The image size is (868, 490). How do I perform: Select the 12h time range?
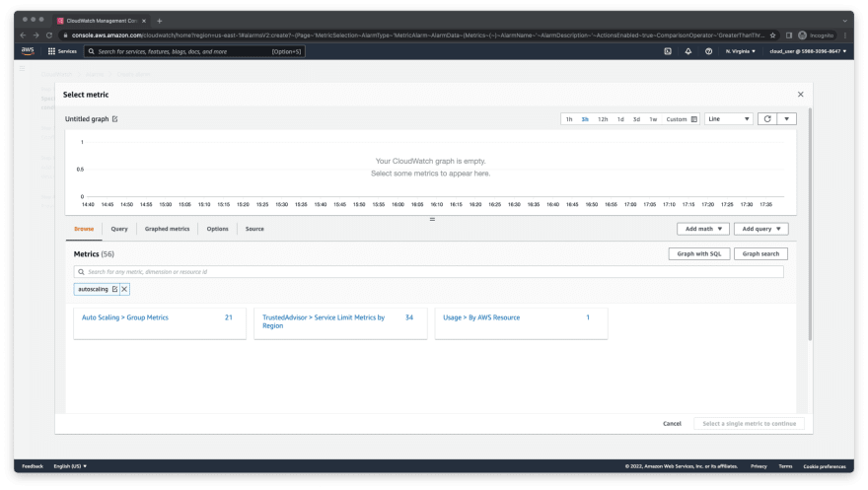tap(603, 119)
